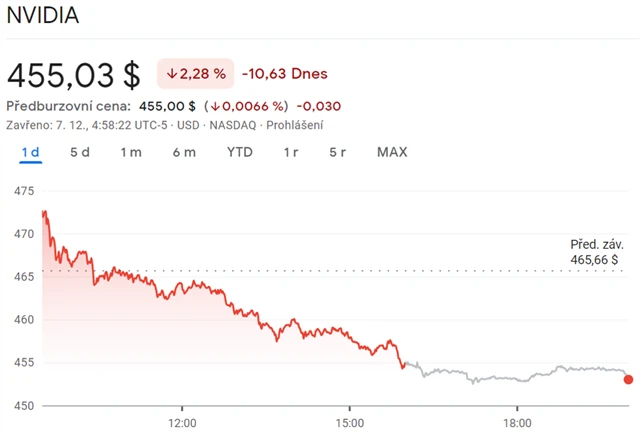Screen dimensions: 640x438
Task: Switch to the 1 r yearly tab
Action: click(x=291, y=152)
